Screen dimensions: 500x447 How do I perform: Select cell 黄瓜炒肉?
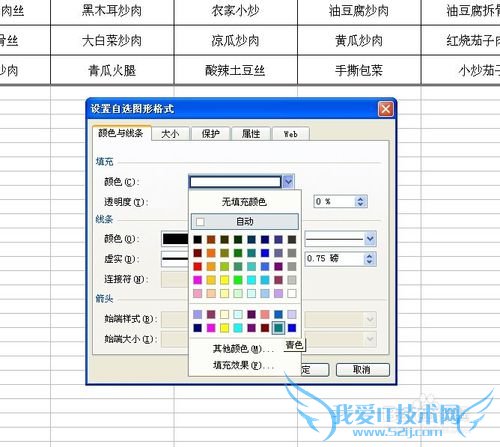click(359, 41)
